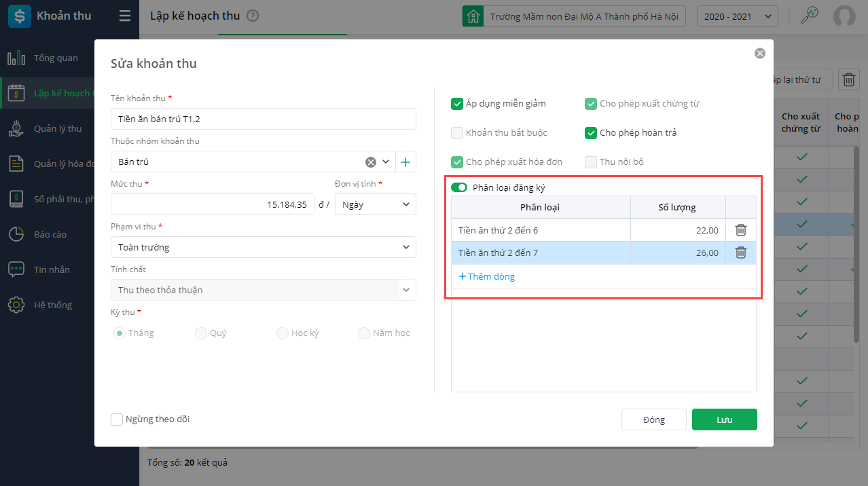Check the 'Ngừng theo dõi' checkbox

pos(117,419)
